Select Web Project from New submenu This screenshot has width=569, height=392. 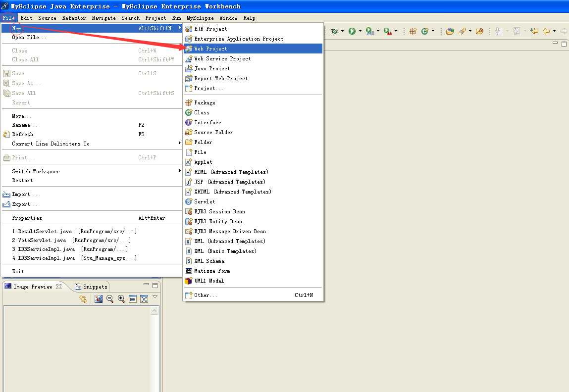click(253, 49)
